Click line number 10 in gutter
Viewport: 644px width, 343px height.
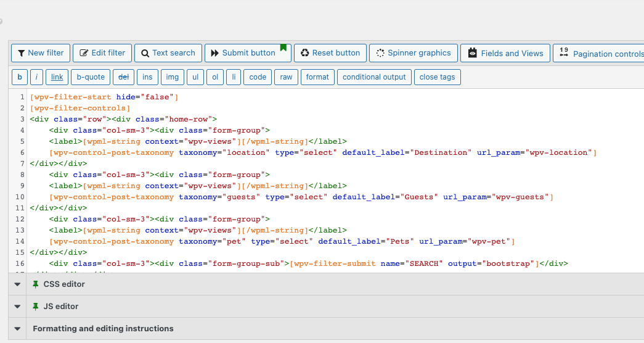tap(20, 197)
